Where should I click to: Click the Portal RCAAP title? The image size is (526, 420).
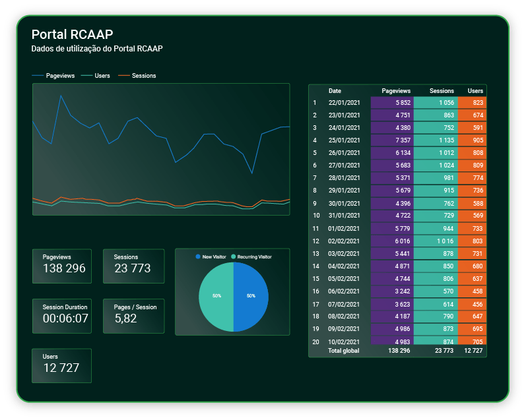[x=72, y=34]
